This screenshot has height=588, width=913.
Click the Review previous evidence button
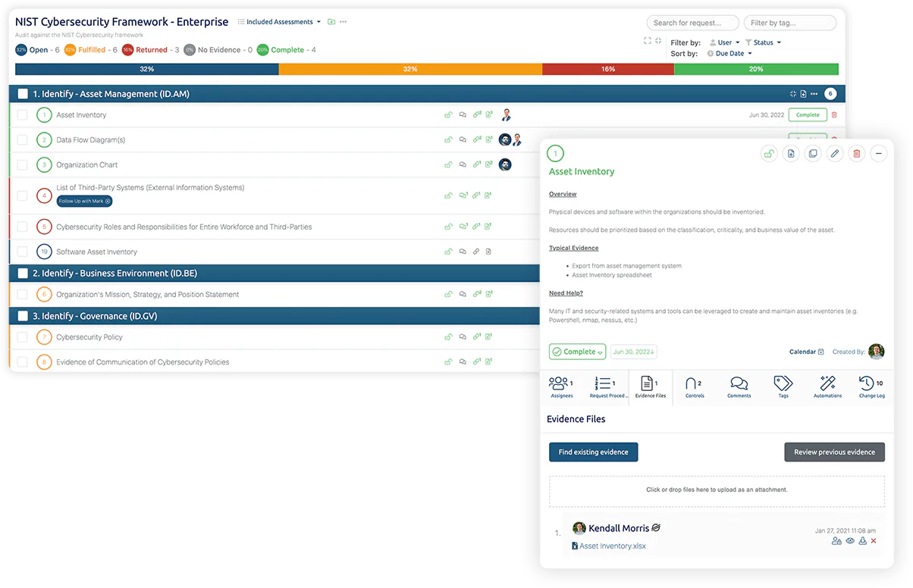tap(834, 452)
